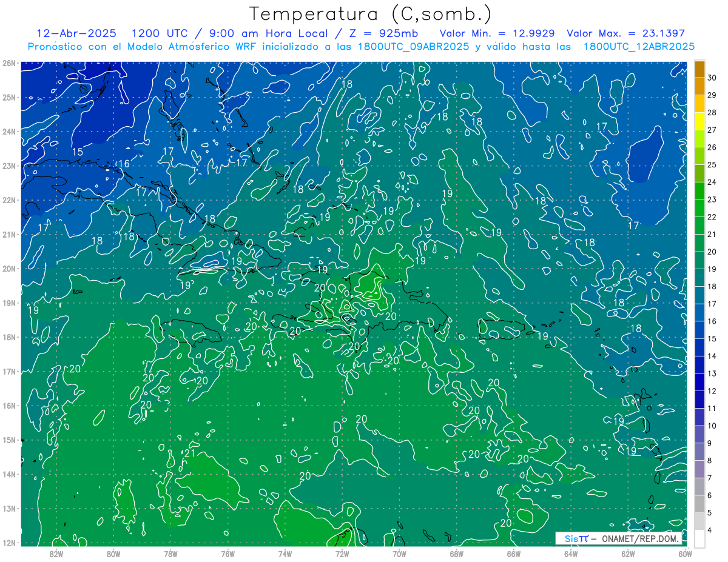Click the 24N latitude axis label
Screen dimensions: 728x562
click(x=9, y=132)
